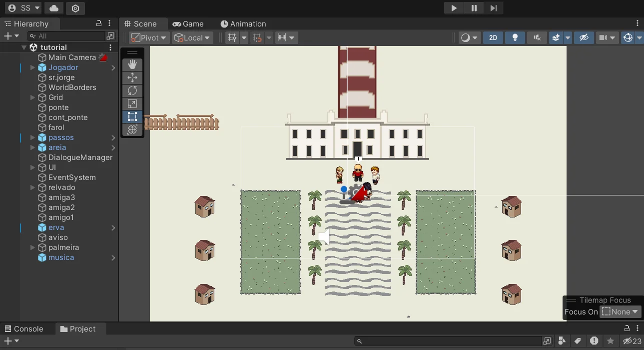Click the cloud services icon in the top toolbar
Image resolution: width=644 pixels, height=350 pixels.
click(x=55, y=8)
